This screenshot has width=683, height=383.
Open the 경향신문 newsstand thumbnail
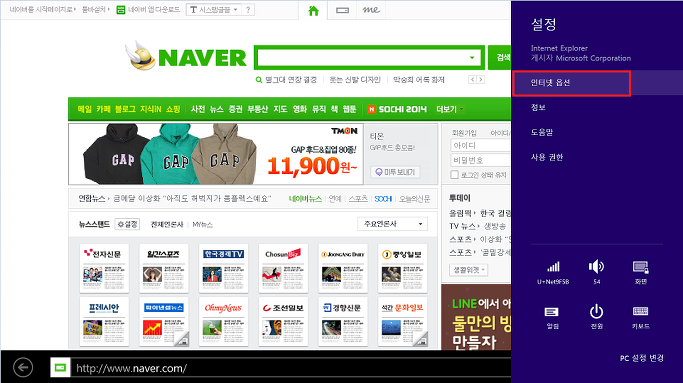coord(343,322)
